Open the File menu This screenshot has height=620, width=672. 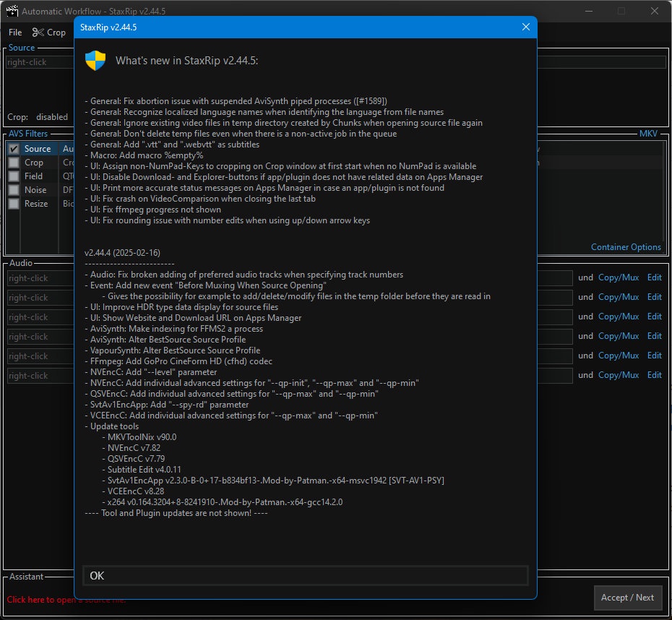point(15,32)
